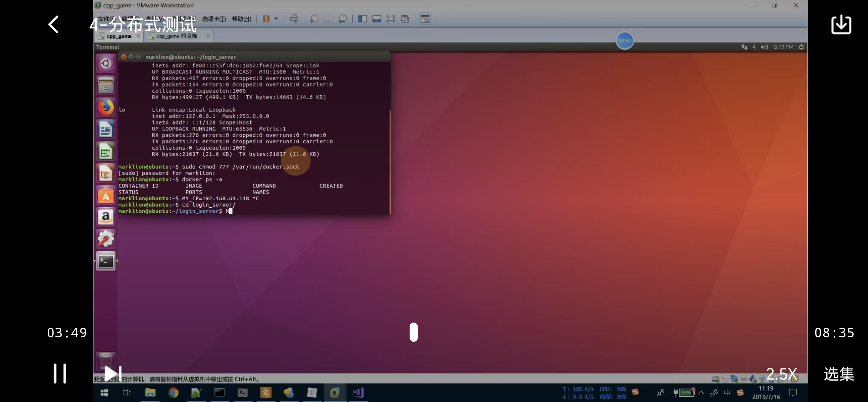The image size is (868, 402).
Task: Close the cpp_game 的克隆 tab
Action: click(208, 36)
